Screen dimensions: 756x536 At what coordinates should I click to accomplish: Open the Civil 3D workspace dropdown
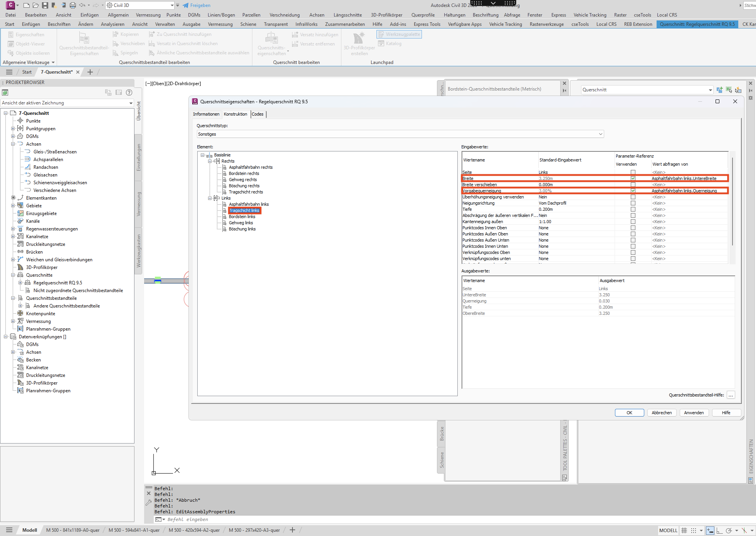[140, 5]
